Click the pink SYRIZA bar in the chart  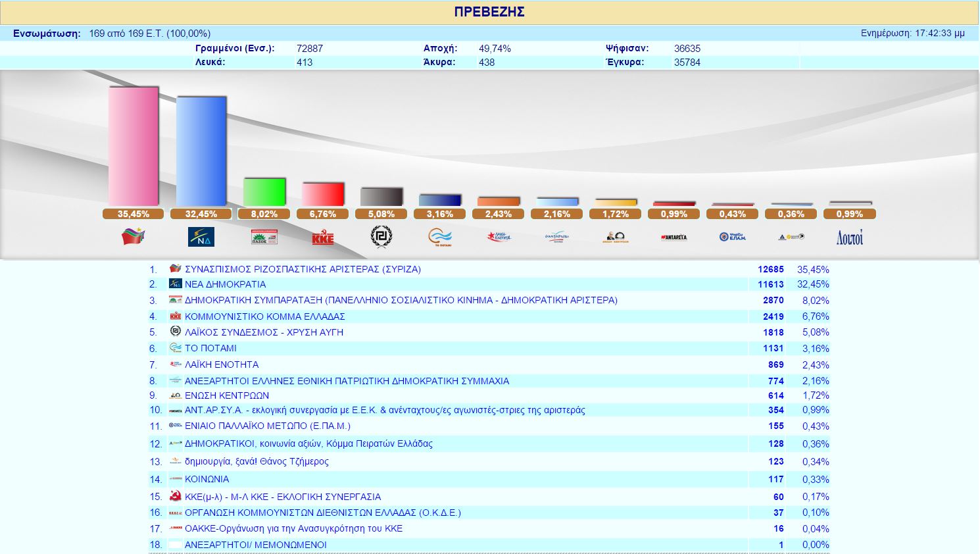[134, 146]
